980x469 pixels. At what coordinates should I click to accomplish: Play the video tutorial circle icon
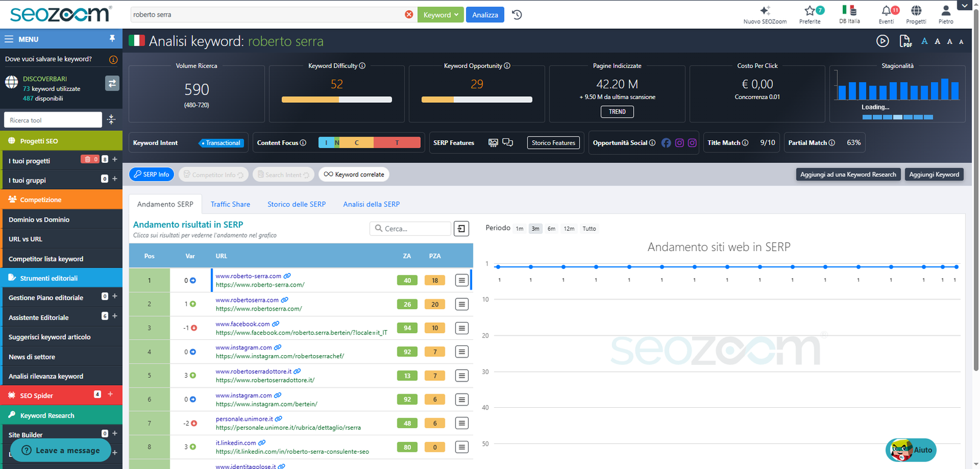coord(883,41)
